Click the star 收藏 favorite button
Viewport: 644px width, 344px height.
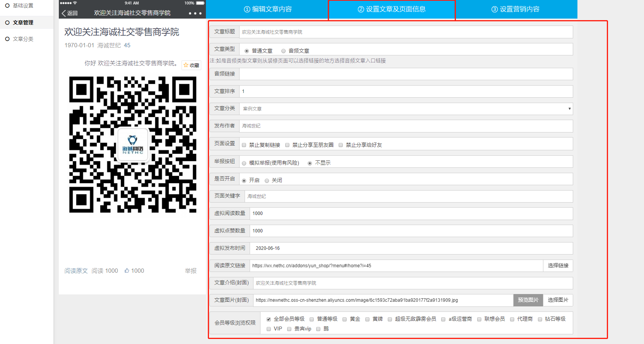[x=192, y=65]
